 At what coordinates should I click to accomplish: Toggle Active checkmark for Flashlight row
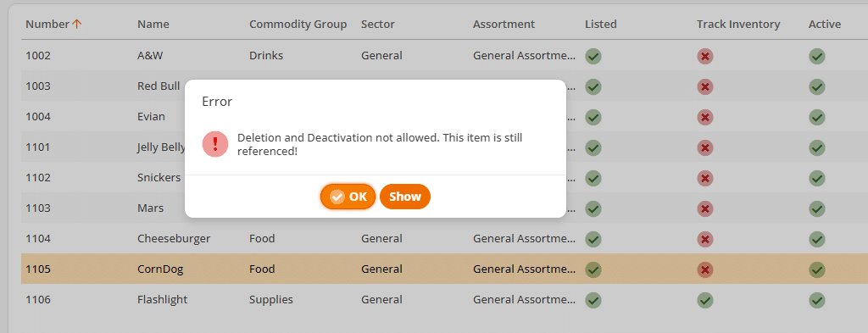click(x=816, y=300)
